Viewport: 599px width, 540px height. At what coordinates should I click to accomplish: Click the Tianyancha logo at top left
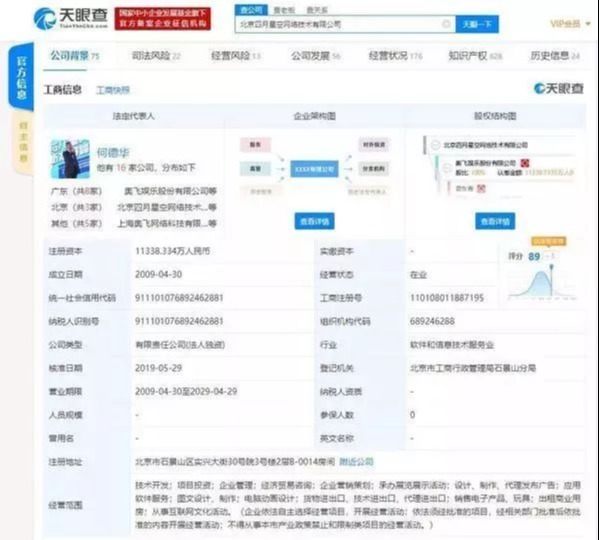click(x=71, y=18)
